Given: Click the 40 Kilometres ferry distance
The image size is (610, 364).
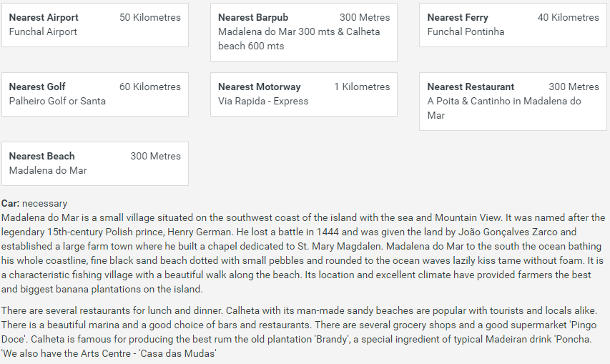Looking at the screenshot, I should tap(568, 17).
